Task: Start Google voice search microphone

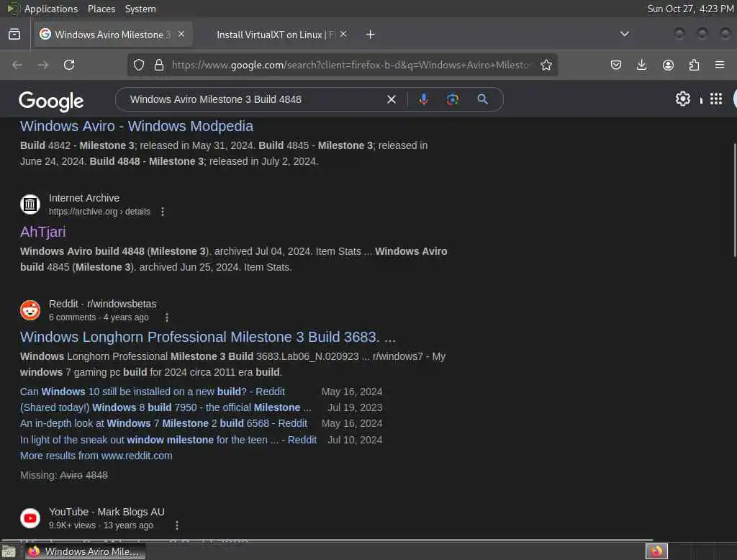Action: tap(423, 99)
